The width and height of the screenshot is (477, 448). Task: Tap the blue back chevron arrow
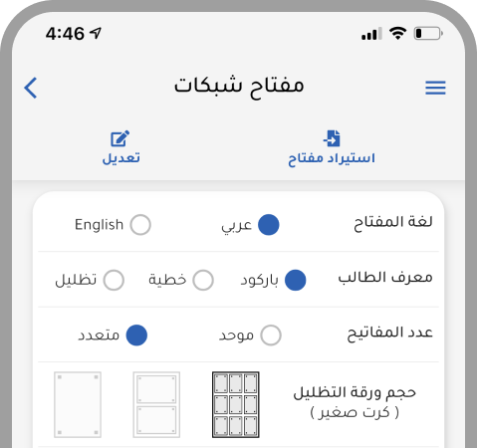click(x=31, y=88)
